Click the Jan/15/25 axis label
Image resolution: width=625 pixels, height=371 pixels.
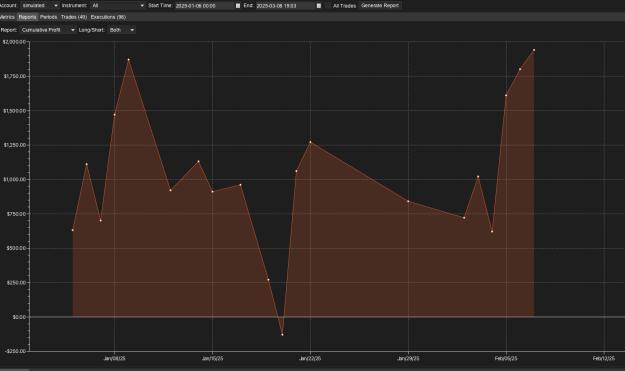click(212, 358)
